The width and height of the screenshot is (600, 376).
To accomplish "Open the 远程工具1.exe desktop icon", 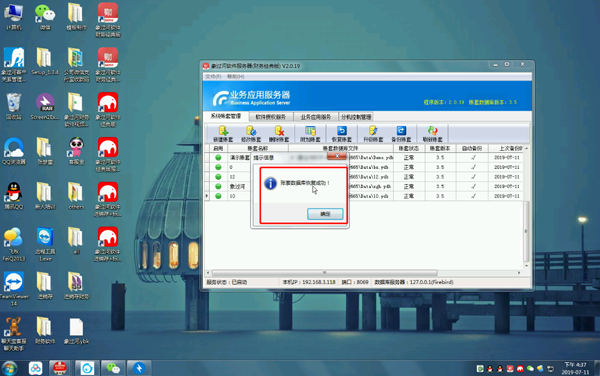I will point(45,244).
